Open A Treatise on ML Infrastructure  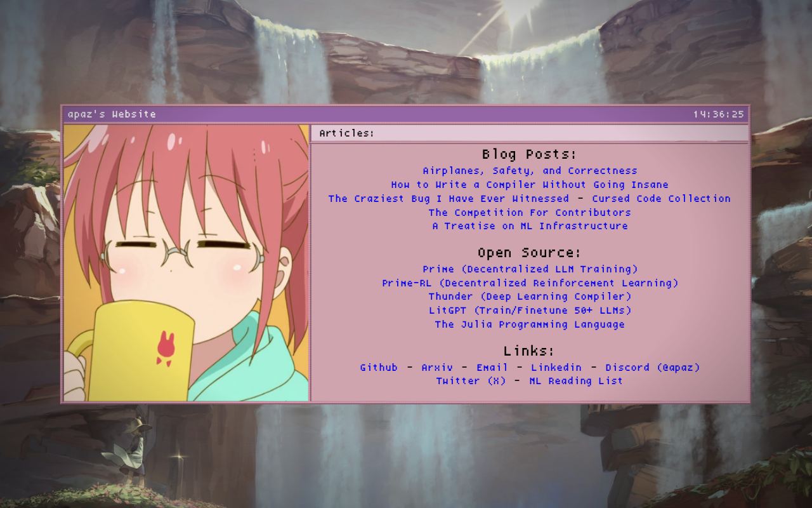tap(530, 226)
